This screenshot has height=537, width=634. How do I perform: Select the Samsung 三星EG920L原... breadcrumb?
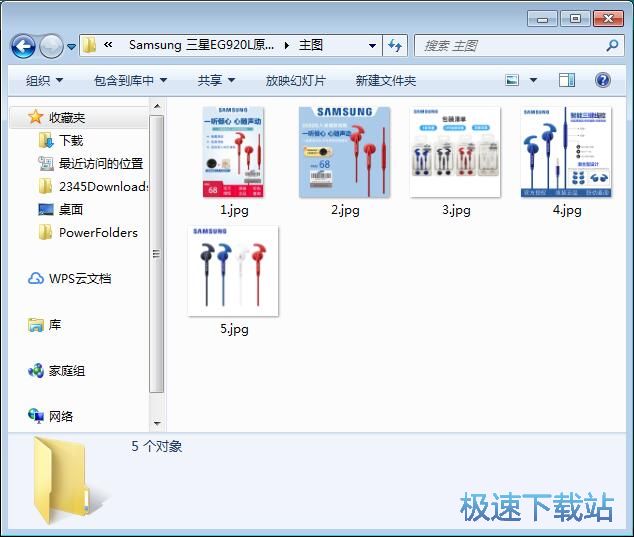coord(201,45)
